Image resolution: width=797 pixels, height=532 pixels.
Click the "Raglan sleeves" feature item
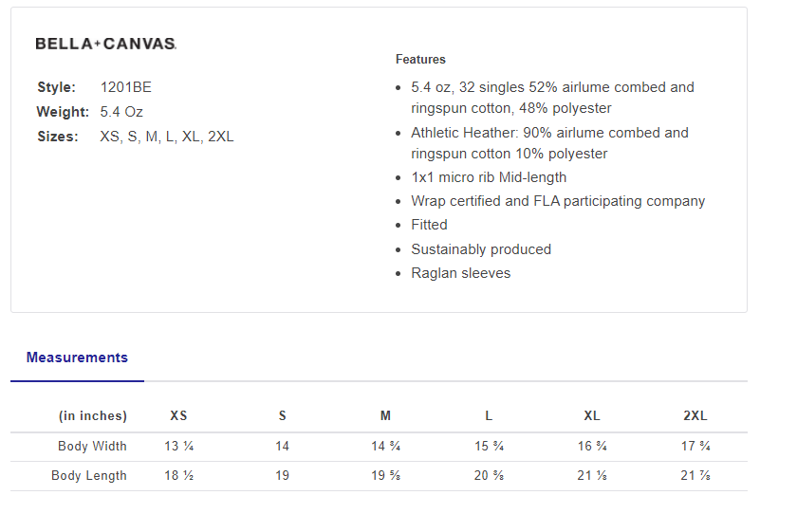click(x=460, y=273)
